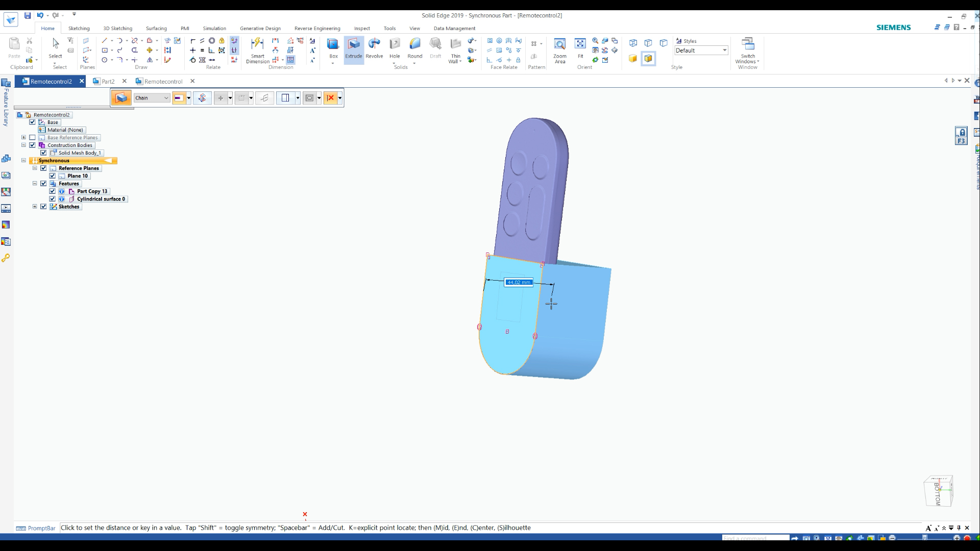Open the Sketching ribbon tab
This screenshot has height=551, width=980.
coord(79,28)
